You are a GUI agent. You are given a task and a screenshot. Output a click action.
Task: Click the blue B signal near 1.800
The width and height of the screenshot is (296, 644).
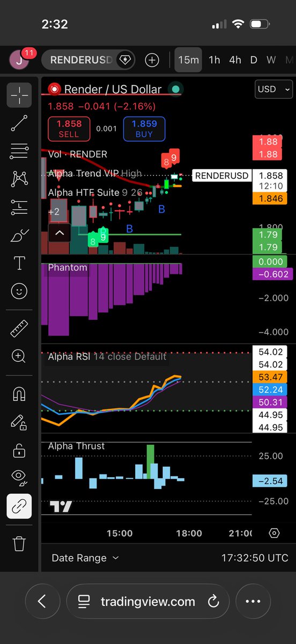point(129,229)
